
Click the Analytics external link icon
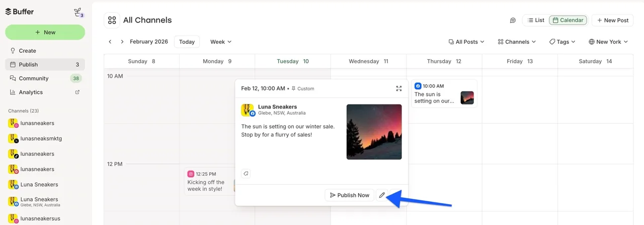click(77, 92)
